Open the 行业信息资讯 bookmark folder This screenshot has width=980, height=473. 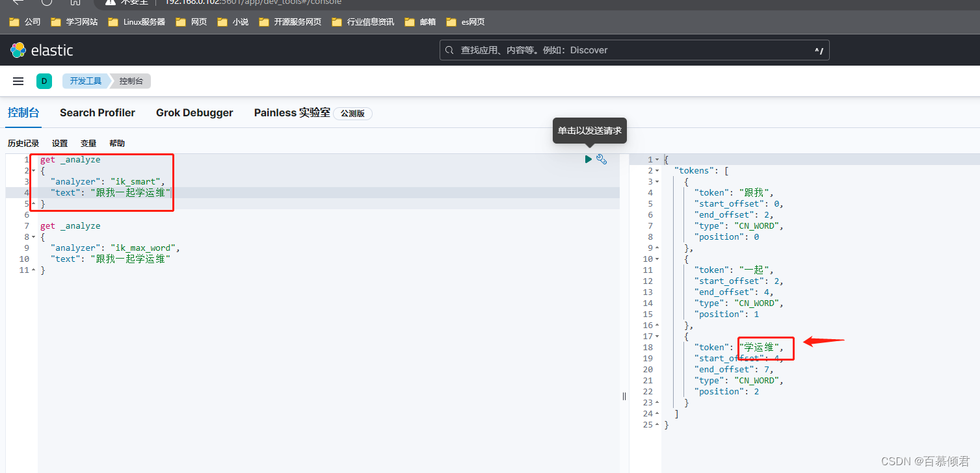[363, 22]
